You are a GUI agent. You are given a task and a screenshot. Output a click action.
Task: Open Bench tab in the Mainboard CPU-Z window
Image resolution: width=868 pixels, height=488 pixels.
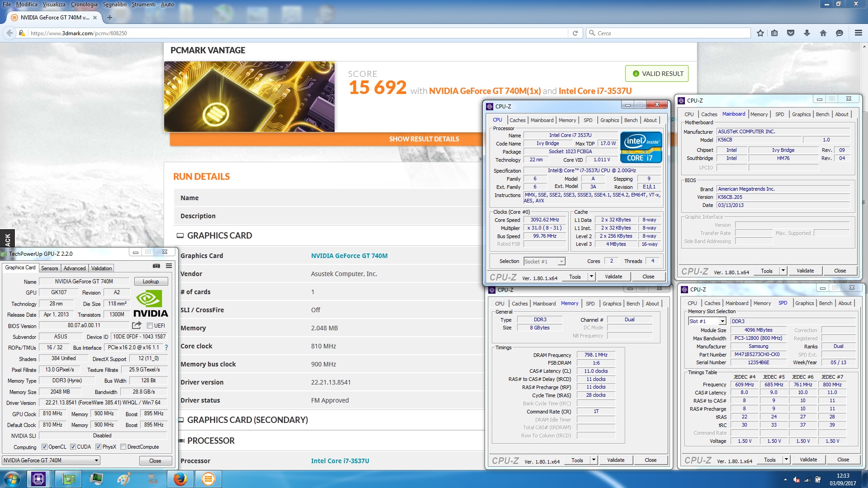[822, 114]
